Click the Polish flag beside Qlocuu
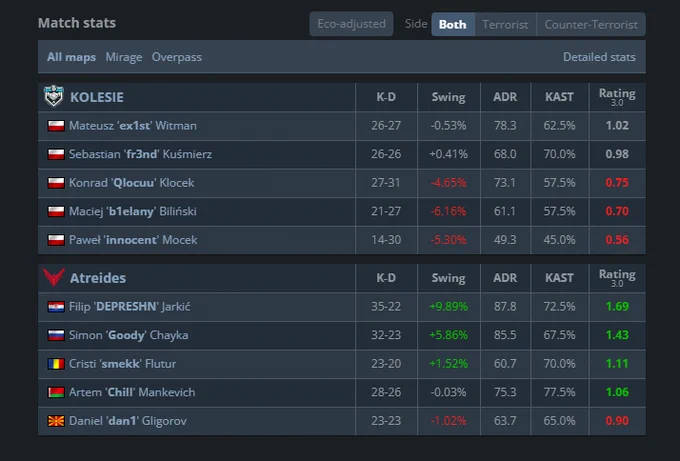The height and width of the screenshot is (461, 680). coord(56,183)
